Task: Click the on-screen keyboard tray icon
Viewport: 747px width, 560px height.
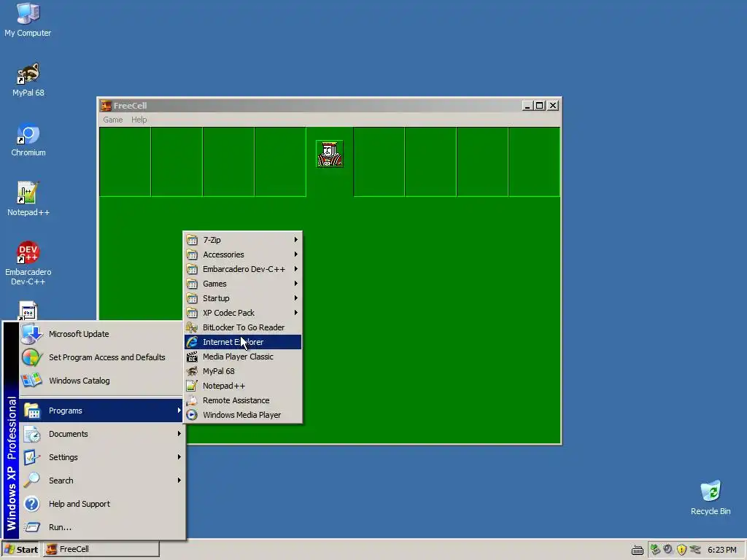Action: click(x=638, y=550)
